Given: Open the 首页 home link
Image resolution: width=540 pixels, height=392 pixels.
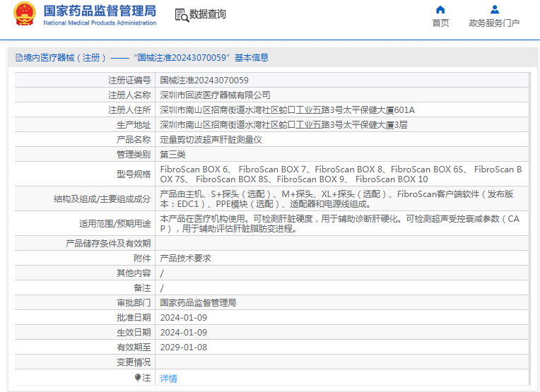Looking at the screenshot, I should coord(440,23).
